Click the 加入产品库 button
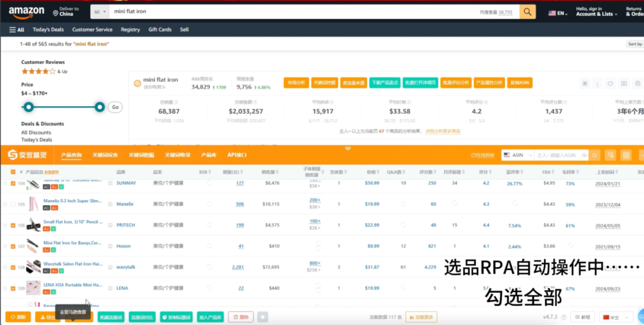 (210, 317)
